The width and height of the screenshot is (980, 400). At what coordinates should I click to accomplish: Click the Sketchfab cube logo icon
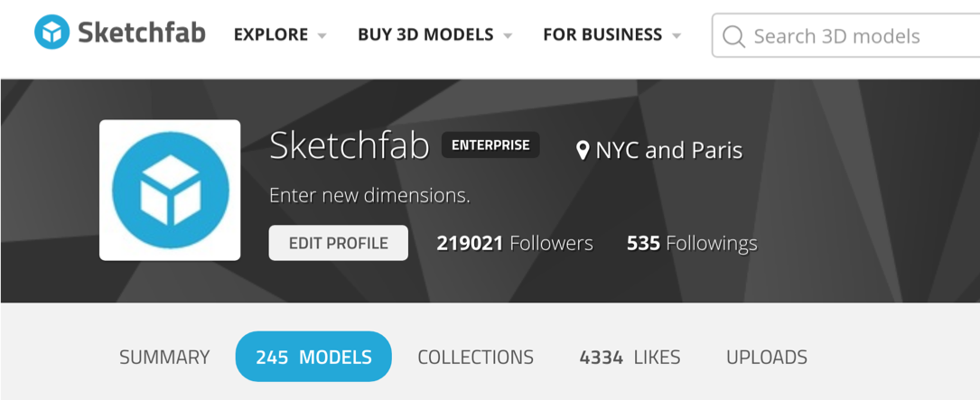tap(52, 33)
